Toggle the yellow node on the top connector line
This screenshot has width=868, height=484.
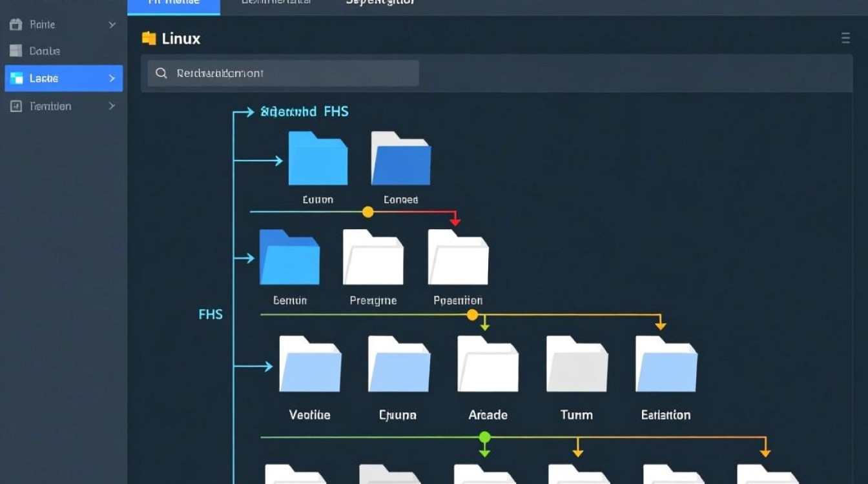[368, 211]
